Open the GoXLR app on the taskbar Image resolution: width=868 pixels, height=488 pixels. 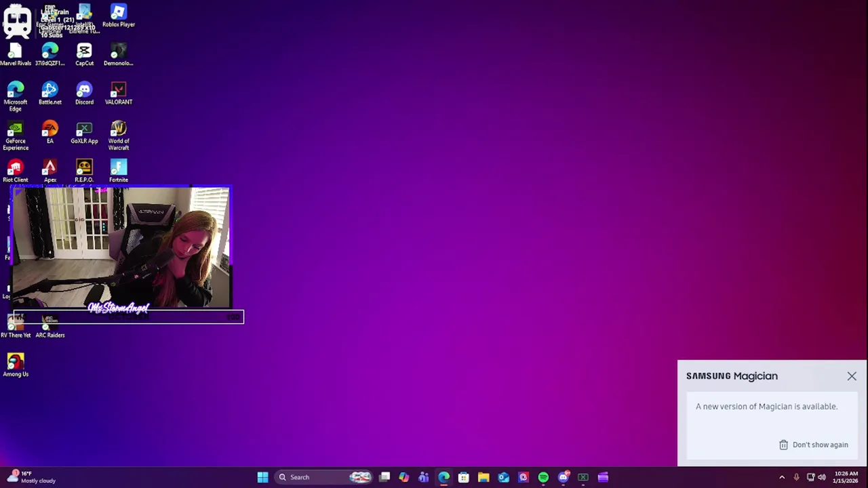(583, 477)
